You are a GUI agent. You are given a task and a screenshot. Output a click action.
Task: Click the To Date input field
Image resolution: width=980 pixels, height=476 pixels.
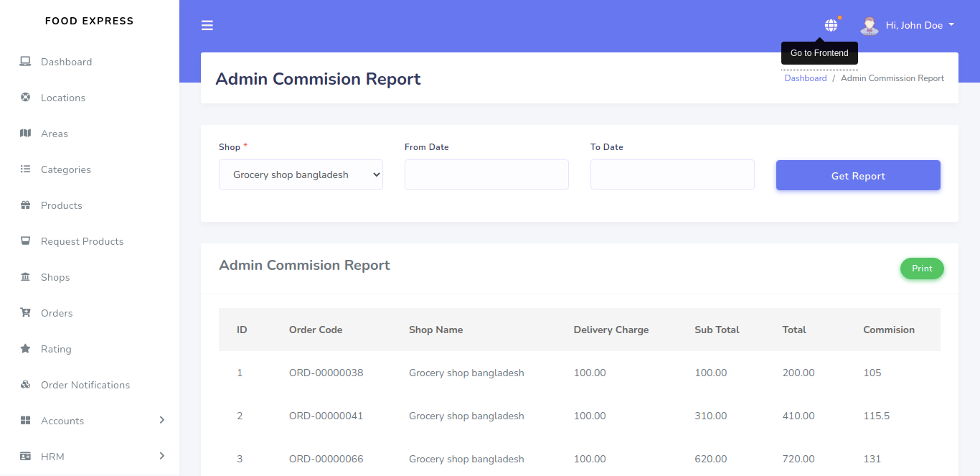point(672,174)
